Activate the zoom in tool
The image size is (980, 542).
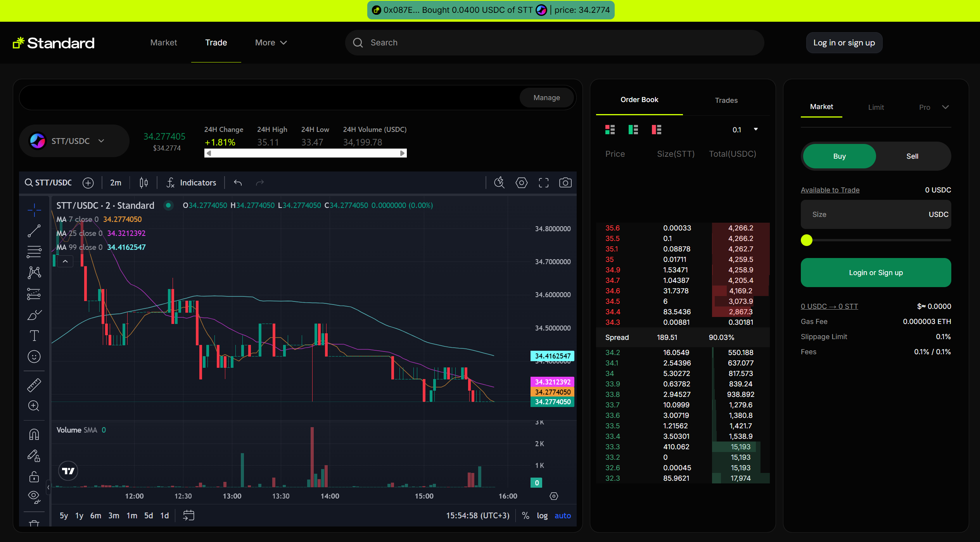tap(34, 406)
